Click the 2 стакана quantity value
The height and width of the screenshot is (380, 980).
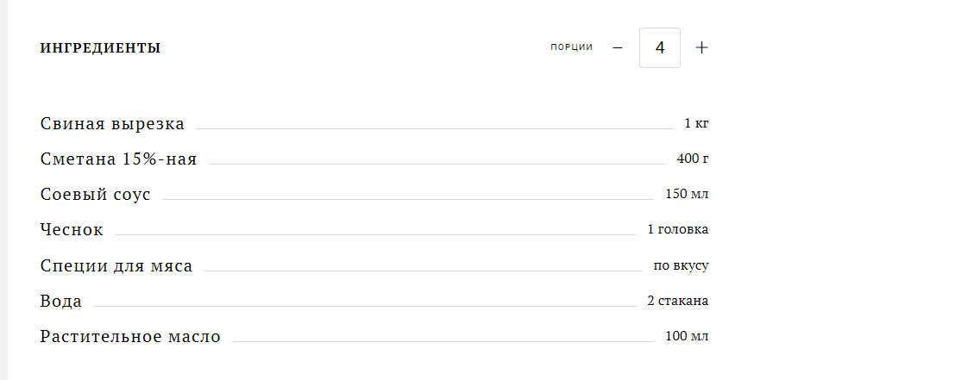678,301
